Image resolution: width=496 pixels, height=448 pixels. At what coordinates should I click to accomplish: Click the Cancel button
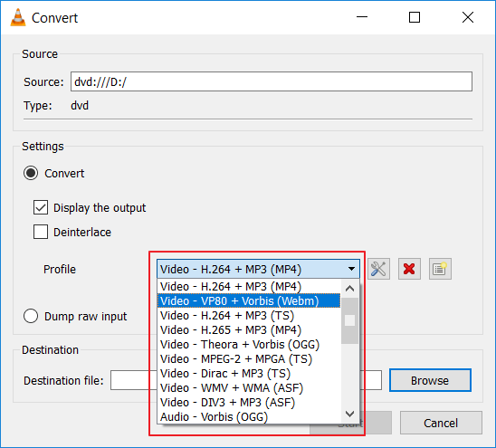[441, 423]
